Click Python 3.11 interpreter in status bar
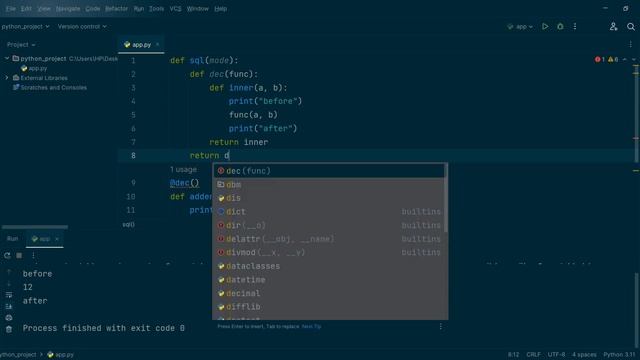This screenshot has width=640, height=360. point(619,354)
